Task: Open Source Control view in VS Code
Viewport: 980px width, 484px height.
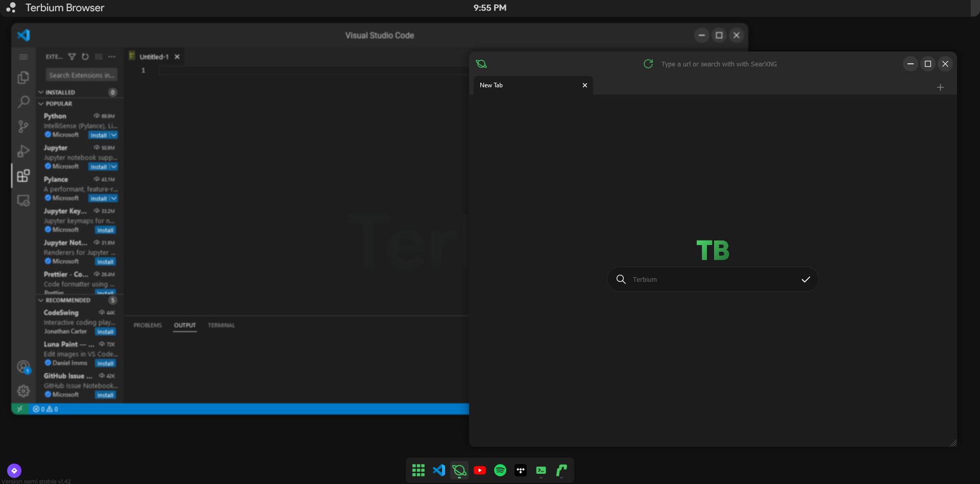Action: tap(23, 127)
